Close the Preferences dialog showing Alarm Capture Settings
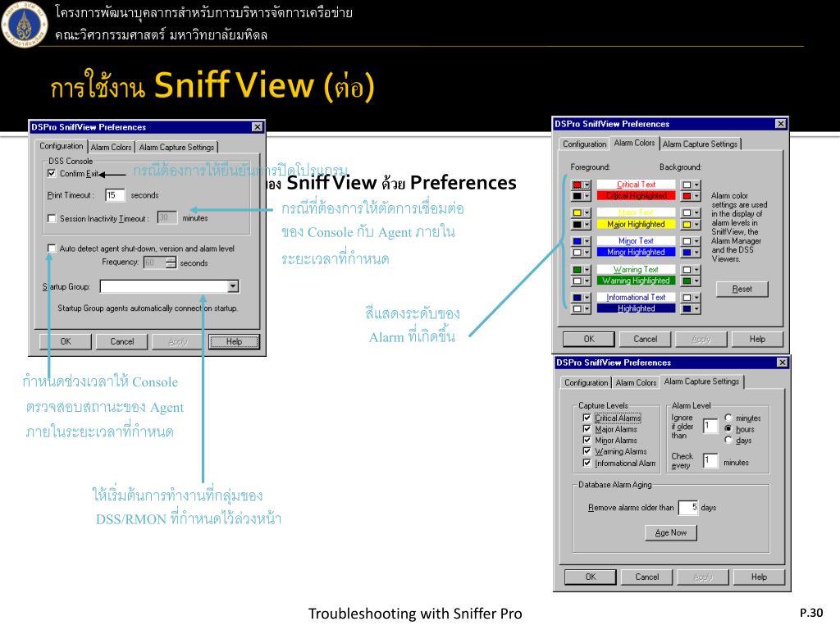The height and width of the screenshot is (630, 840). point(782,363)
